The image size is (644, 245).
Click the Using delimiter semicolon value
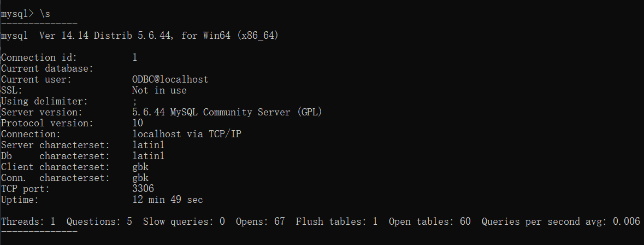(135, 102)
